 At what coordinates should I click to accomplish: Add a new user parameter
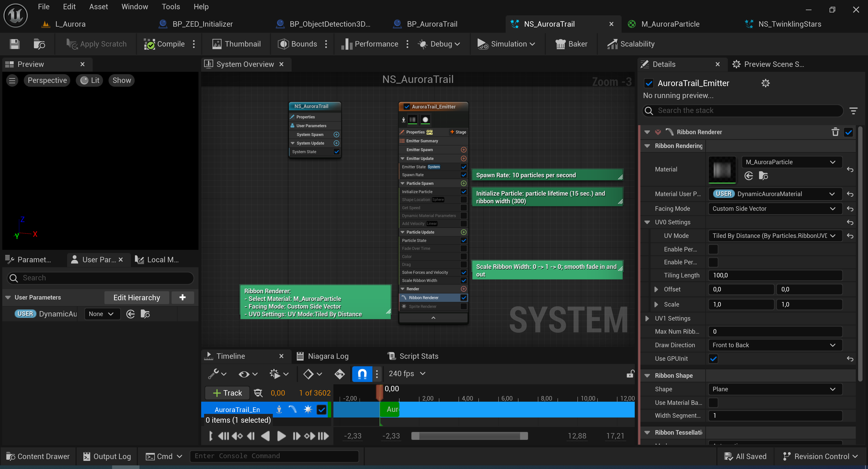[x=183, y=297]
